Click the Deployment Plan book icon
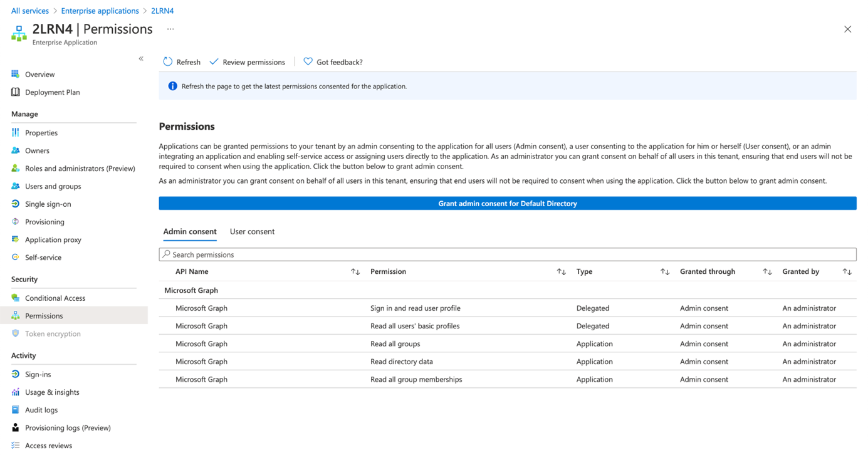 click(x=16, y=92)
